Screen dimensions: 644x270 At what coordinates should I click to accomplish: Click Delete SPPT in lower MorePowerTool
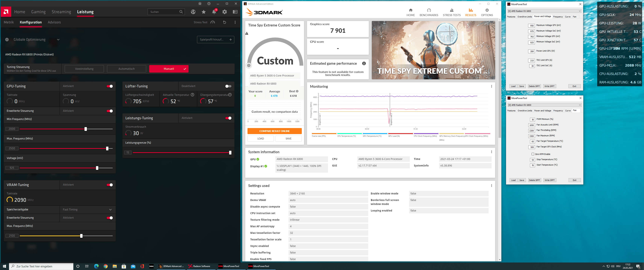(534, 180)
